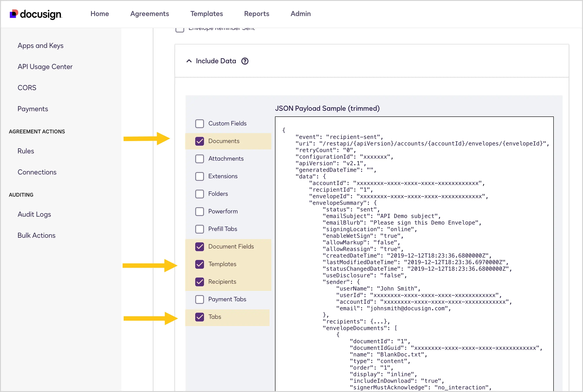Uncheck the Tabs checkbox

[x=200, y=317]
